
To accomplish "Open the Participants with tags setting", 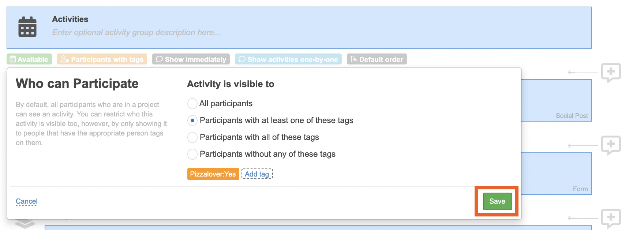I will (102, 59).
